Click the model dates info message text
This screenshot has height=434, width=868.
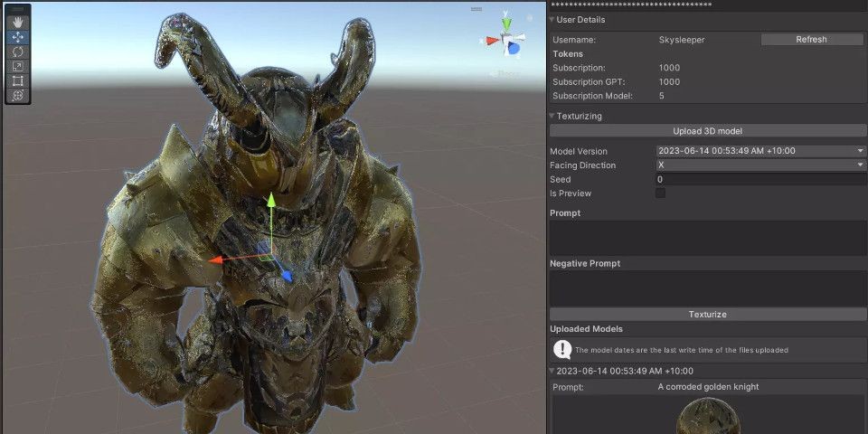(x=682, y=350)
